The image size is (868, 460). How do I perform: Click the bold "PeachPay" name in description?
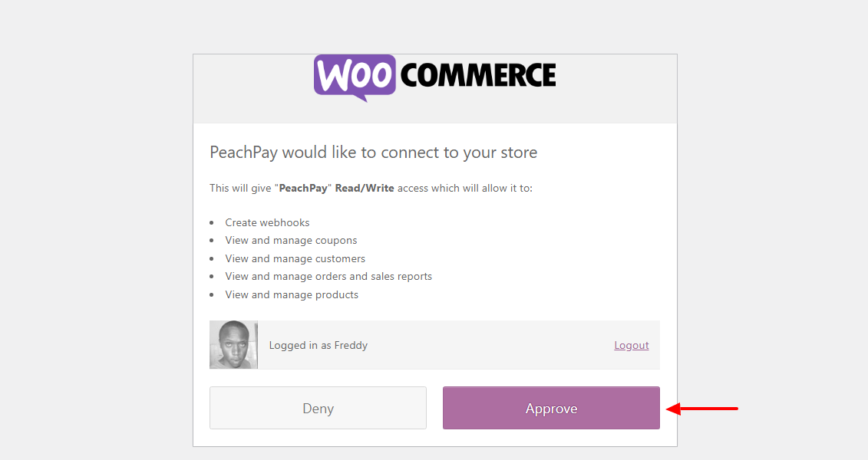(303, 188)
